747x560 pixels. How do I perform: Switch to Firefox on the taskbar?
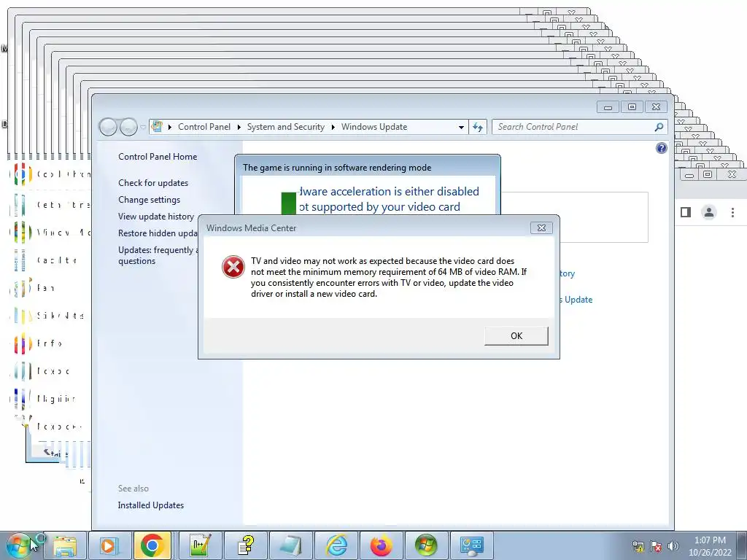381,545
